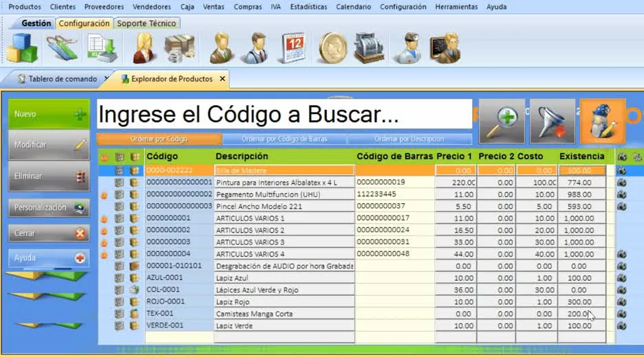Screen dimensions: 644x357
Task: Click orange marker in ARTICULOS VARIOS 3 row
Action: coord(104,243)
